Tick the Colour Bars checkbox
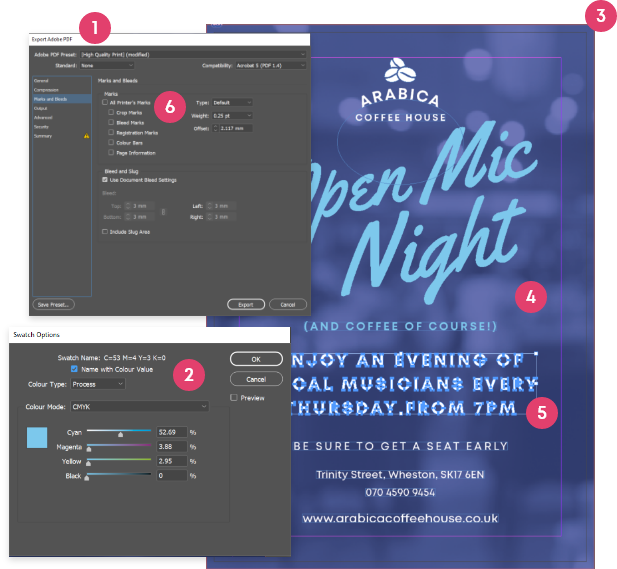Image resolution: width=617 pixels, height=569 pixels. click(x=111, y=142)
